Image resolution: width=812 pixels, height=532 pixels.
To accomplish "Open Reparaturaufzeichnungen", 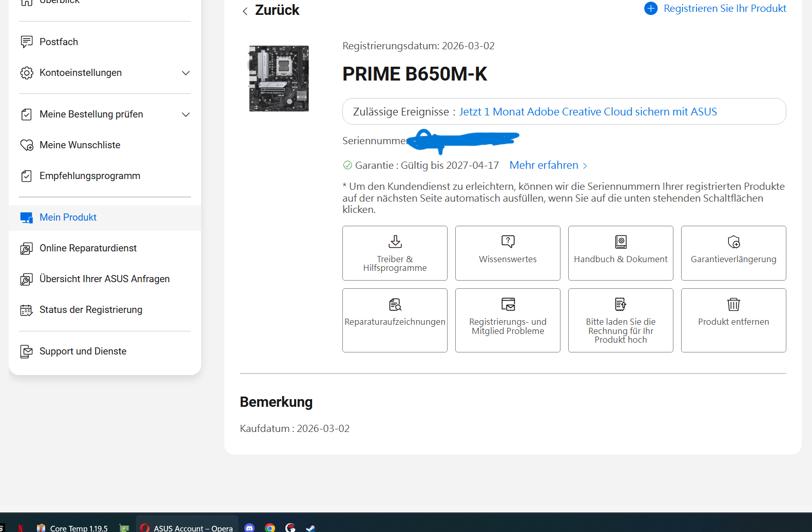I will click(395, 321).
